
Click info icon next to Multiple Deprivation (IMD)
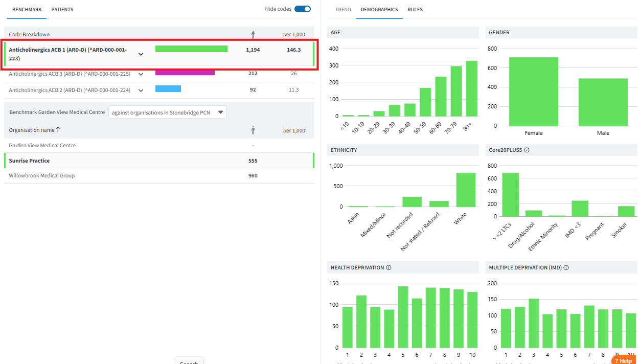(566, 267)
